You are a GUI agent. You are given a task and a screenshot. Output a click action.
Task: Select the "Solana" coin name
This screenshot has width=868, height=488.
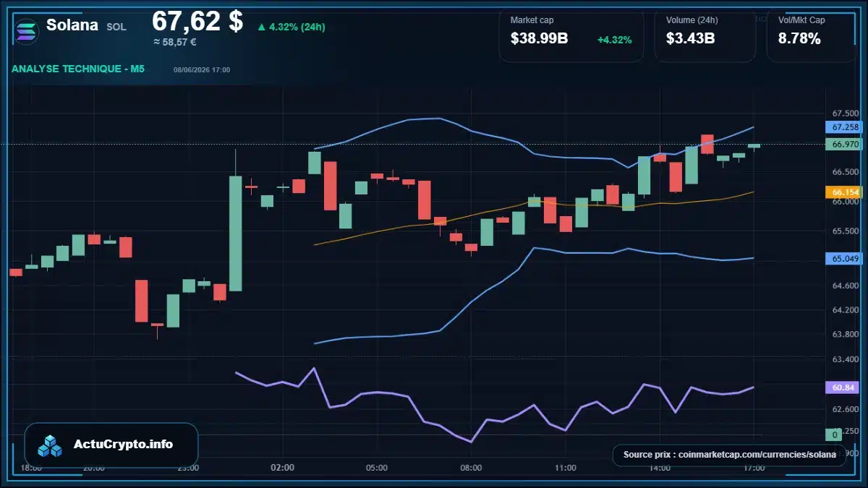pos(72,25)
